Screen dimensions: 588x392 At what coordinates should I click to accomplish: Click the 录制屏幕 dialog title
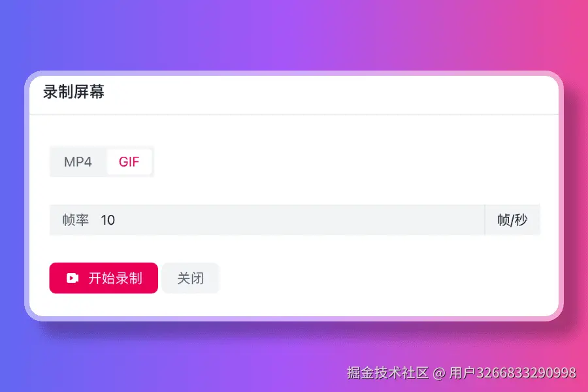[x=73, y=92]
